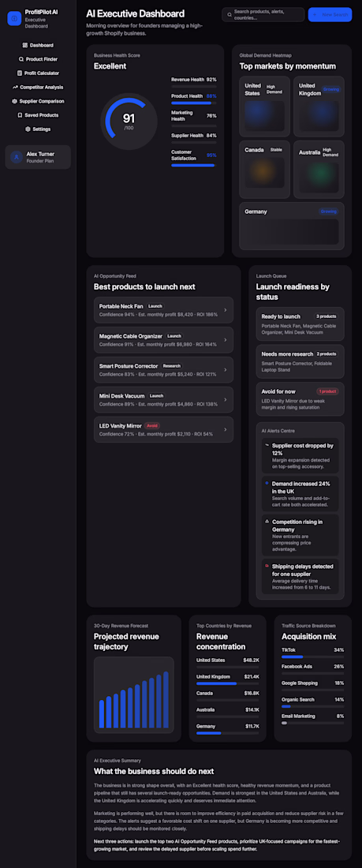Click the warning icon on Germany competition alert

pyautogui.click(x=267, y=522)
